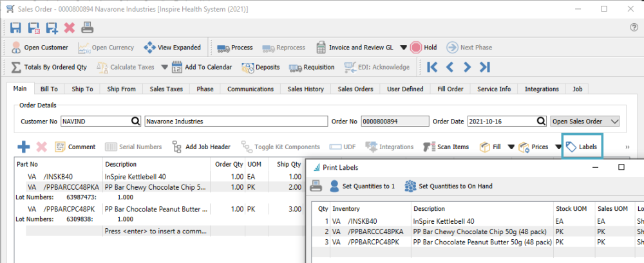
Task: Open the order type dropdown
Action: 614,120
